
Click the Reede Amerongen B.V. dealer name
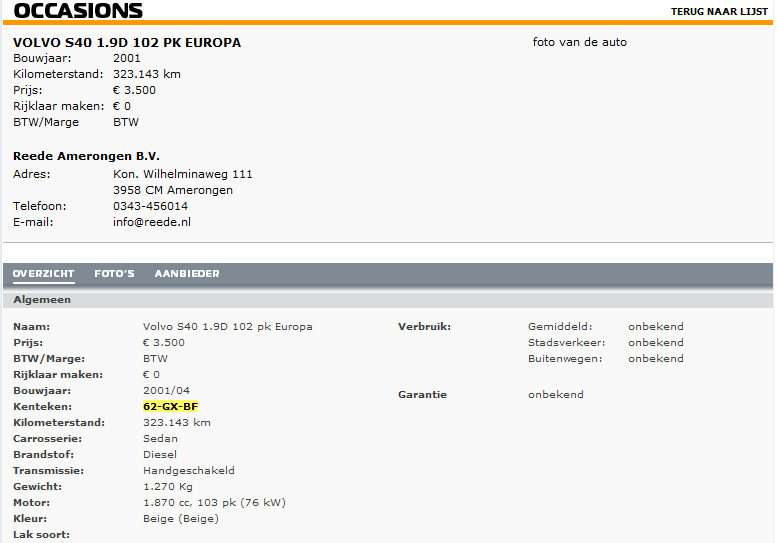pos(86,156)
